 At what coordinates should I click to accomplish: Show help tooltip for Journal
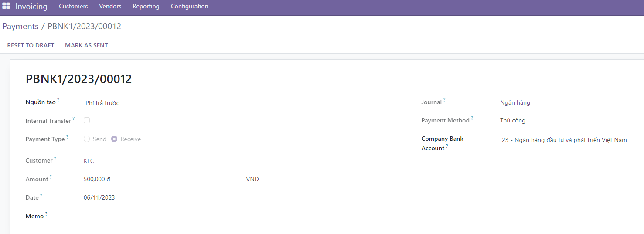pos(444,100)
